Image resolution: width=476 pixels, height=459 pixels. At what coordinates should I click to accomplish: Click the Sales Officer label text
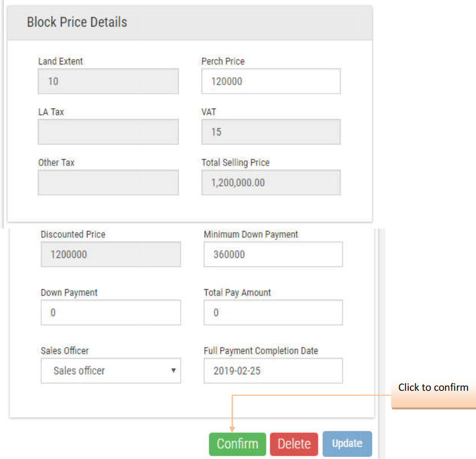coord(64,351)
